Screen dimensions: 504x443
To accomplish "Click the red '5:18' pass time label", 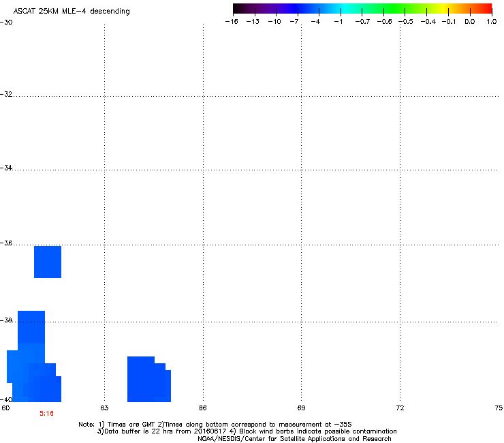I will click(x=46, y=414).
